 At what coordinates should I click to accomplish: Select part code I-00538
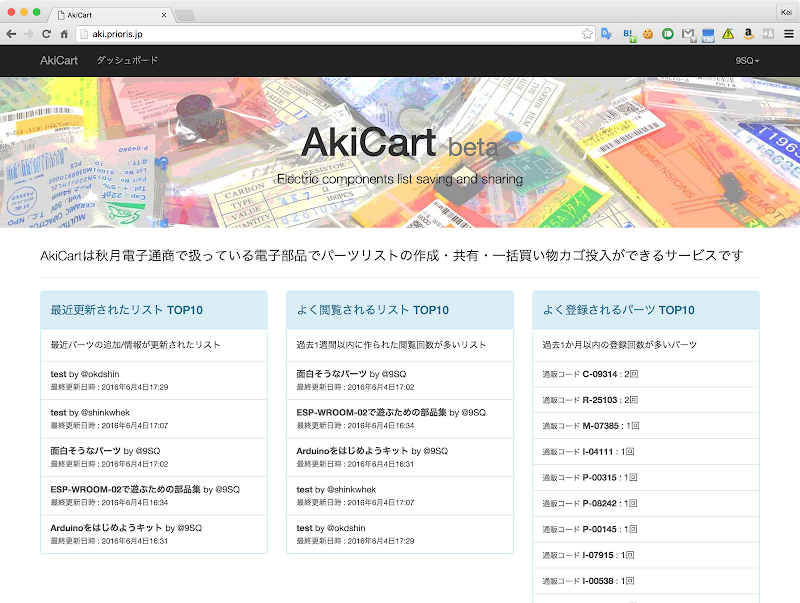646,581
